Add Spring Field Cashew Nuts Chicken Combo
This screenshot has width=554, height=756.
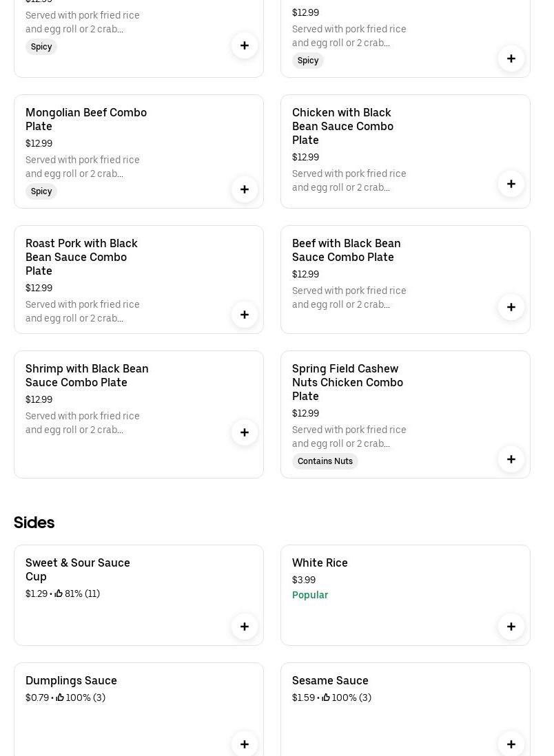(x=511, y=459)
